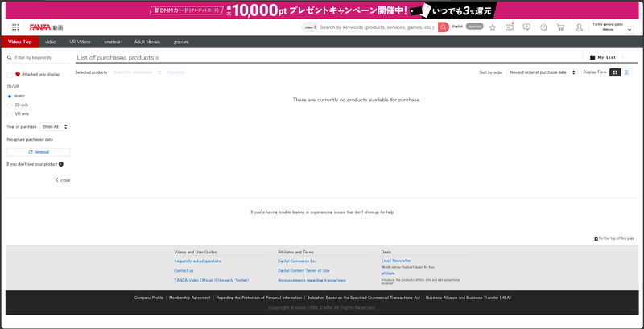Open the Video Top tab

19,42
